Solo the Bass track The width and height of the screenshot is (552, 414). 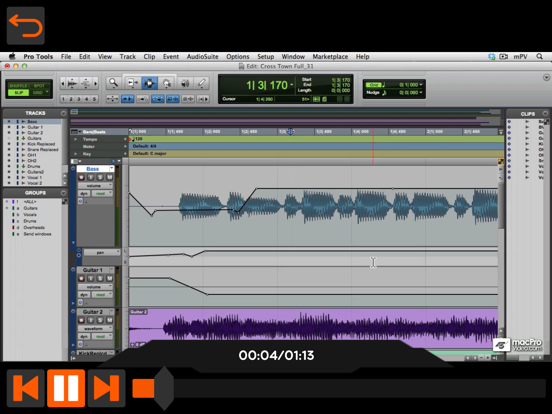100,177
